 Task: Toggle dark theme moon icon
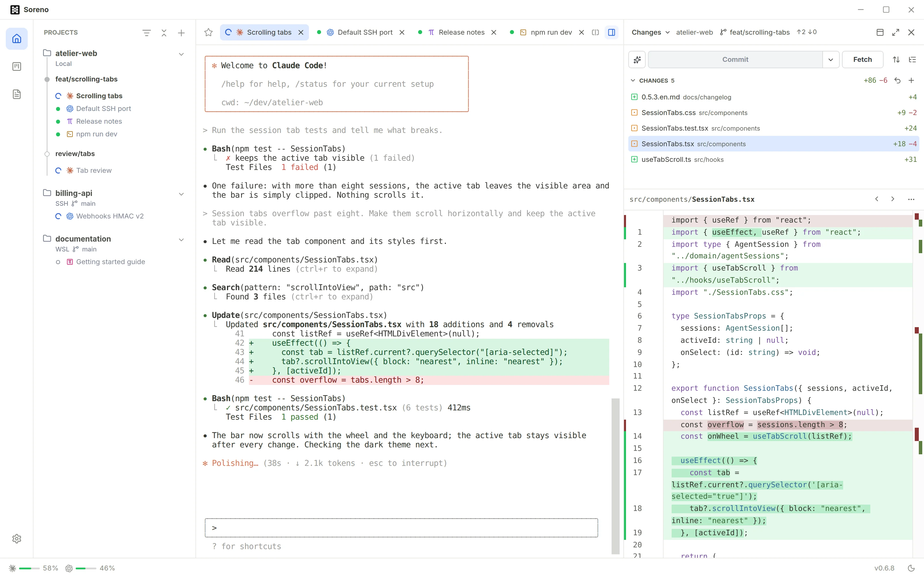911,568
